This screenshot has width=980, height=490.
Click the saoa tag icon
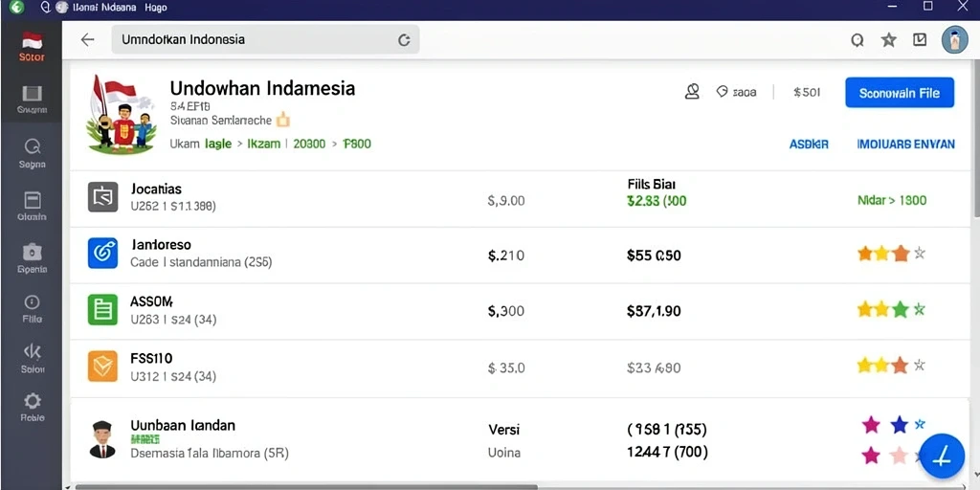722,92
